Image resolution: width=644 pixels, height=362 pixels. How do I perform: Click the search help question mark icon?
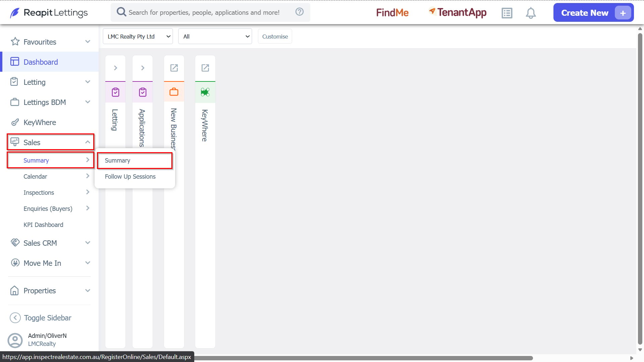point(300,12)
